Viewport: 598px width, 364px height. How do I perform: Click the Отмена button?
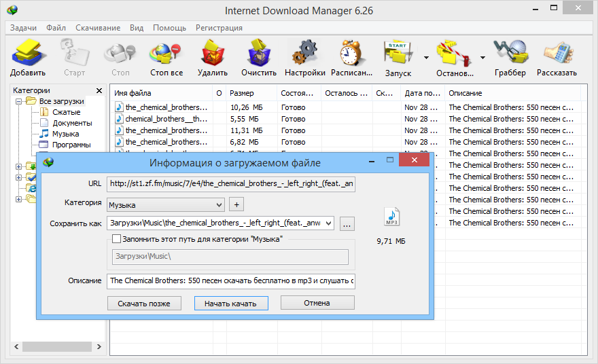pyautogui.click(x=317, y=303)
